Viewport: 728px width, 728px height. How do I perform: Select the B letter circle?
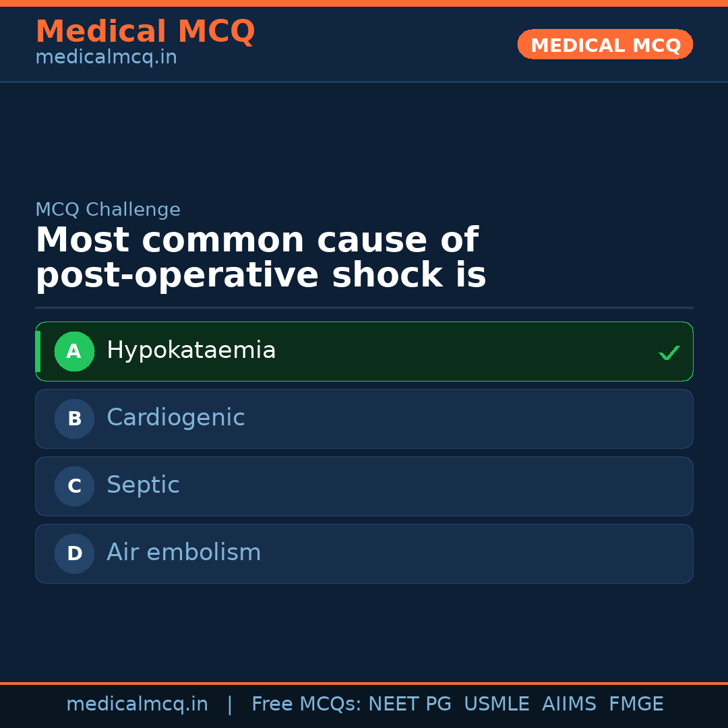74,419
